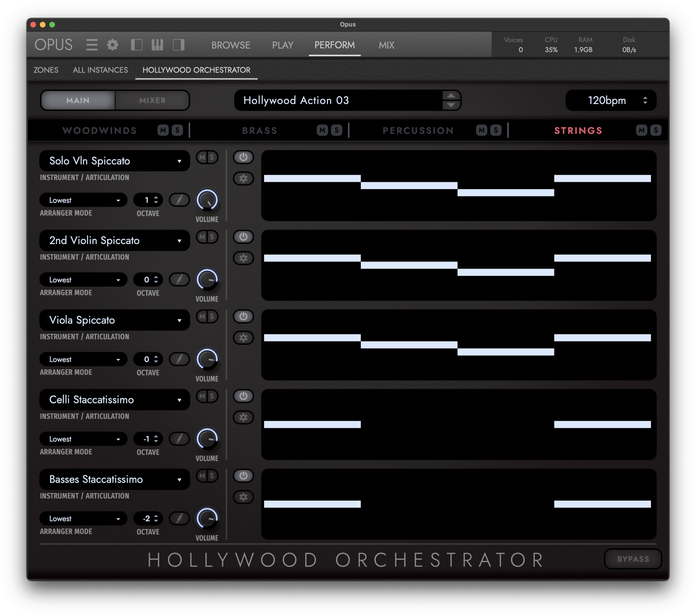This screenshot has width=696, height=616.
Task: Open the ALL INSTANCES sub-tab
Action: coord(100,70)
